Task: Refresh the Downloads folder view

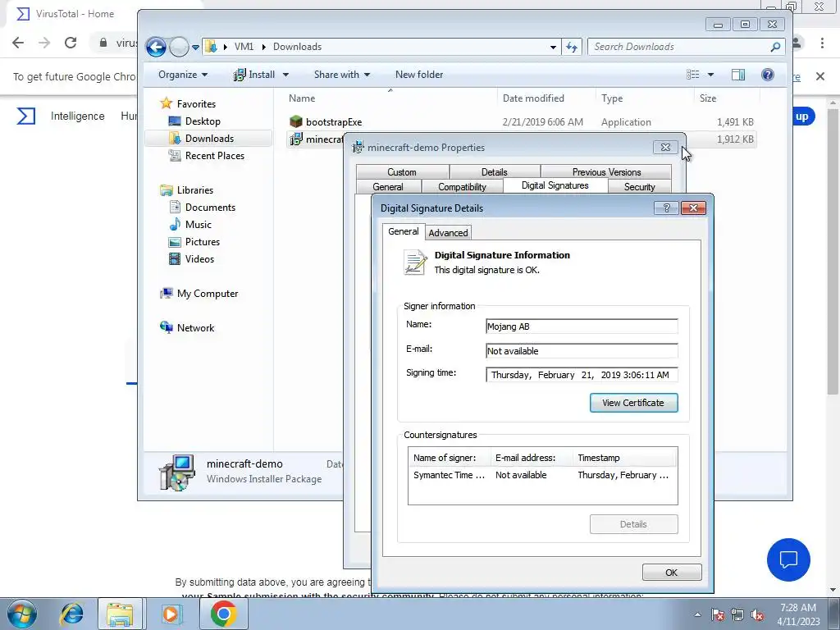Action: click(x=572, y=47)
